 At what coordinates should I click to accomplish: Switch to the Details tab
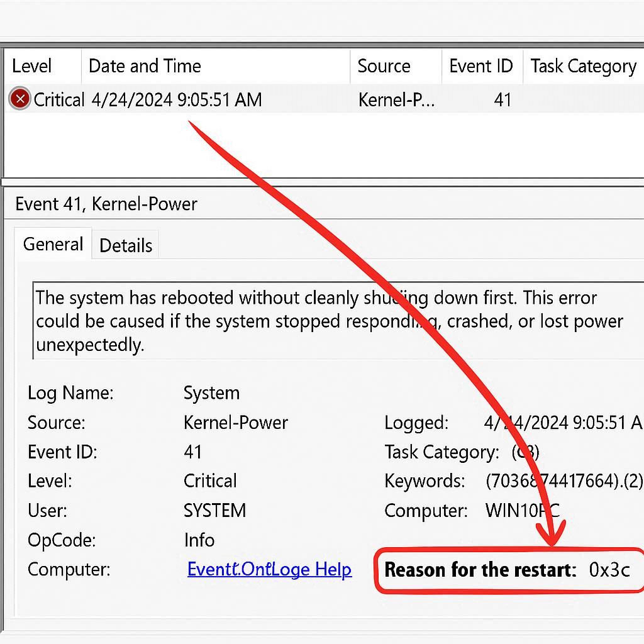pos(126,245)
